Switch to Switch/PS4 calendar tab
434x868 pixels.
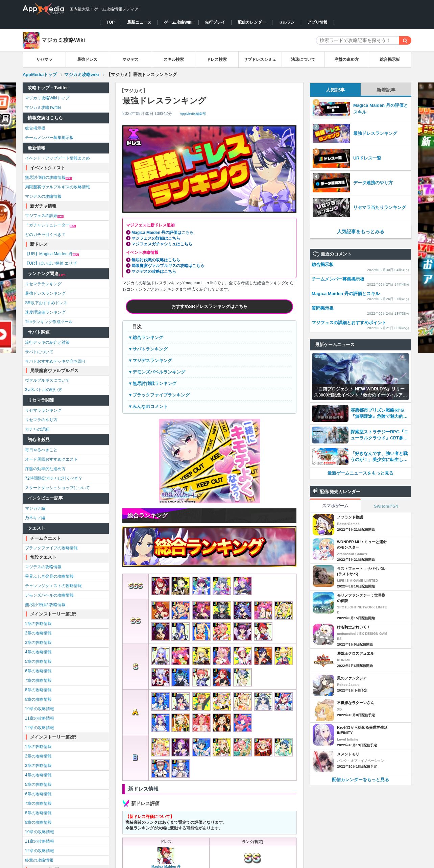pos(386,506)
